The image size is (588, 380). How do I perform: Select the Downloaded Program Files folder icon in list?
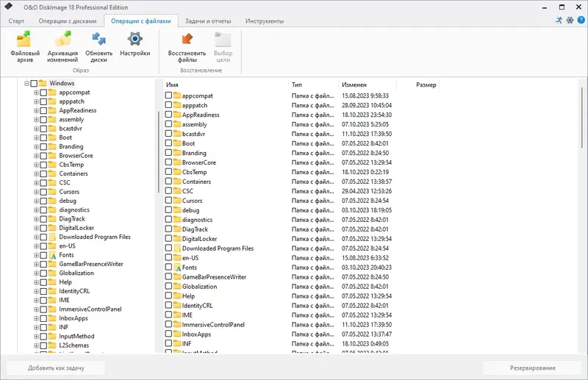coord(177,248)
